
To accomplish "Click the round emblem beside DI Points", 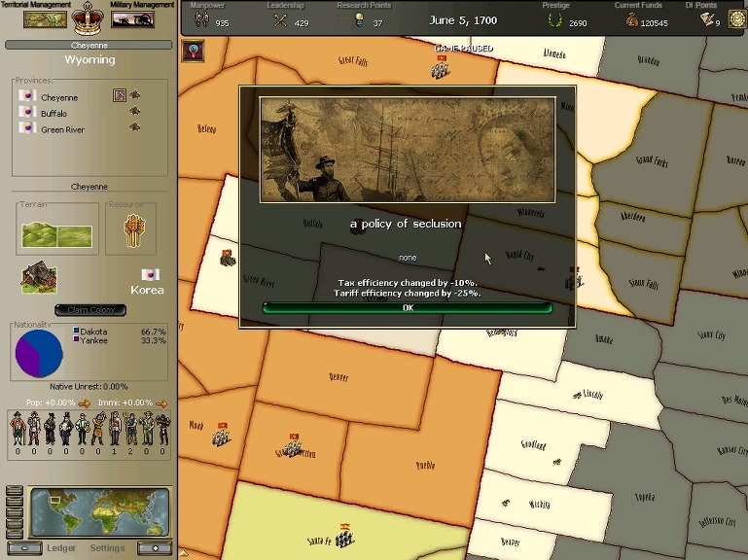I will [x=738, y=19].
